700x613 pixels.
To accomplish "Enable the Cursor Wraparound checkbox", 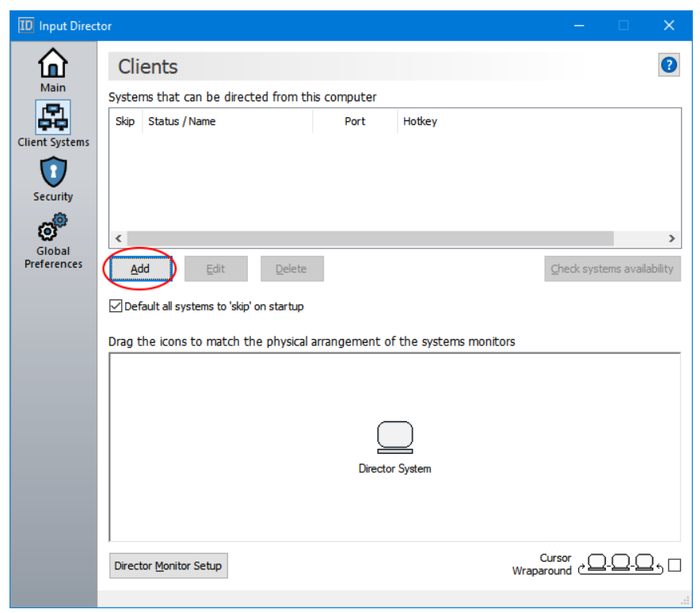I will coord(675,565).
